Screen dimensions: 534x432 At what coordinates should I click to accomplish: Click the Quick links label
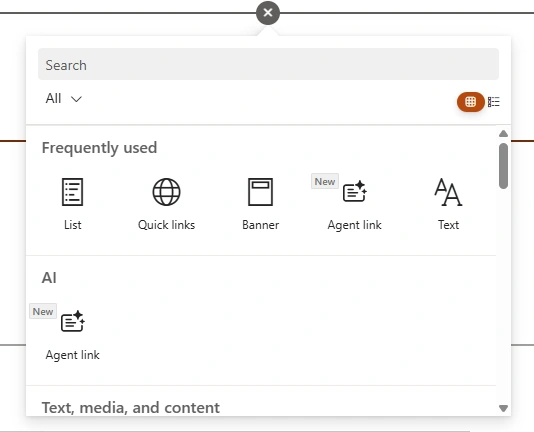pyautogui.click(x=166, y=225)
